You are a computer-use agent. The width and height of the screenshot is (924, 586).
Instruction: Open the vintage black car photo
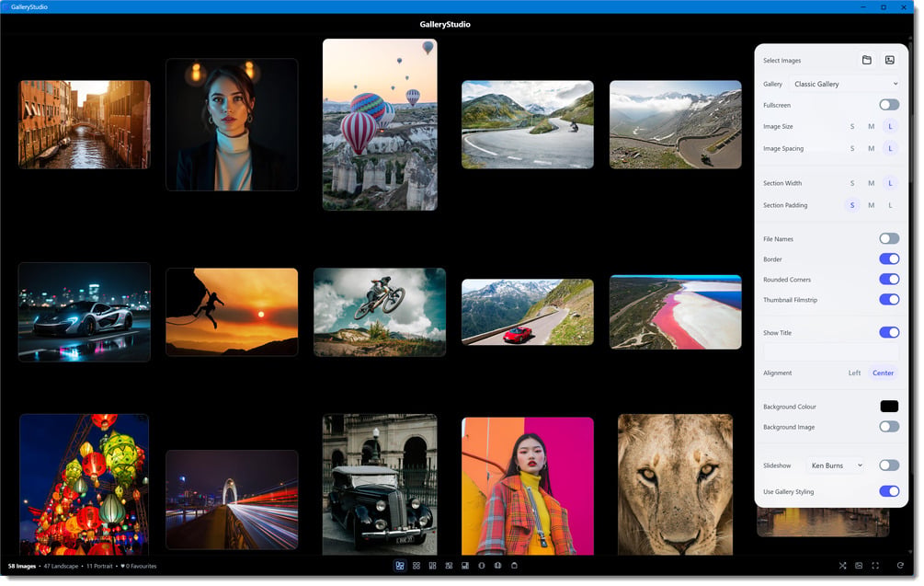(382, 487)
